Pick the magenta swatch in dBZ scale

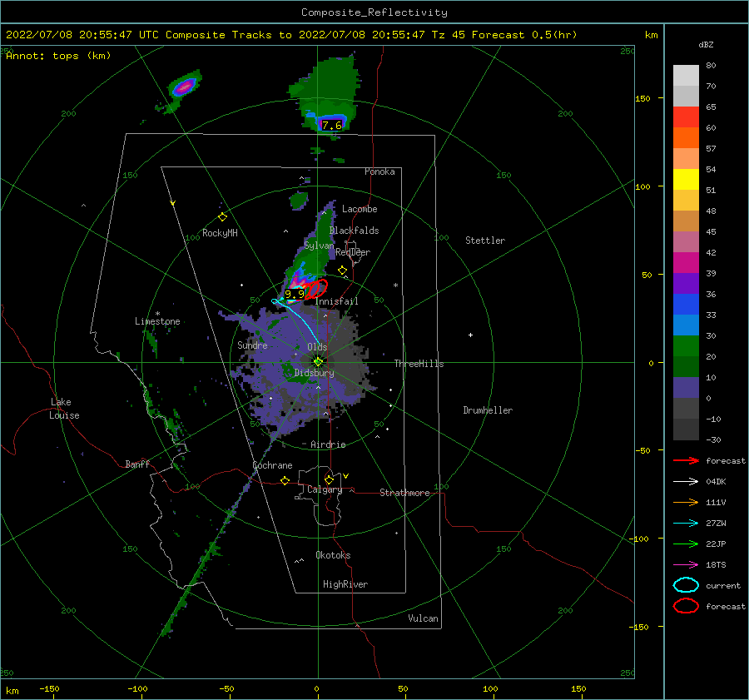click(686, 263)
